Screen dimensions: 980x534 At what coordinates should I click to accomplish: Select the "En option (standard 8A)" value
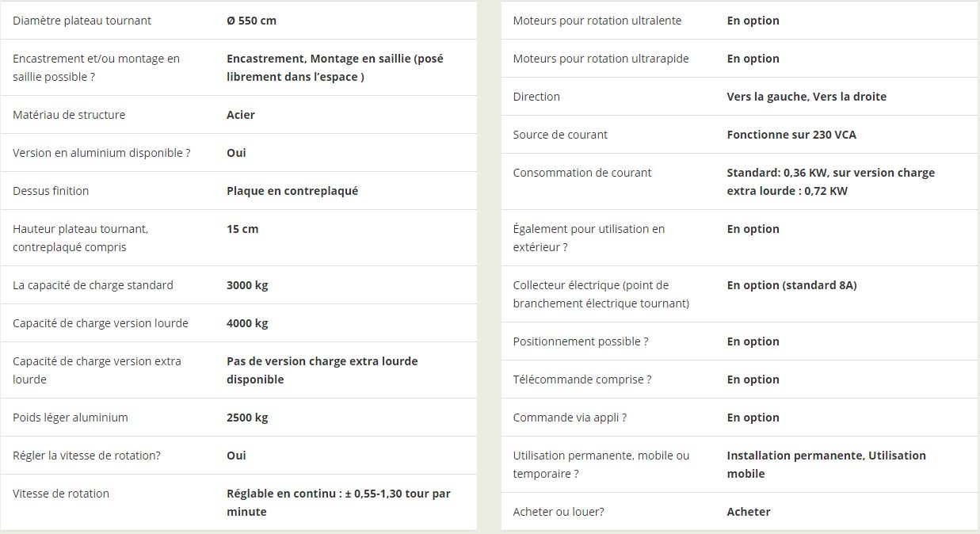click(791, 285)
